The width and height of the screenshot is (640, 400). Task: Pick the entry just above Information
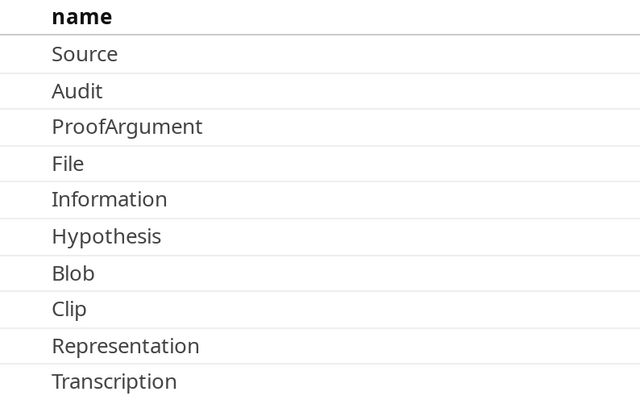click(x=68, y=163)
